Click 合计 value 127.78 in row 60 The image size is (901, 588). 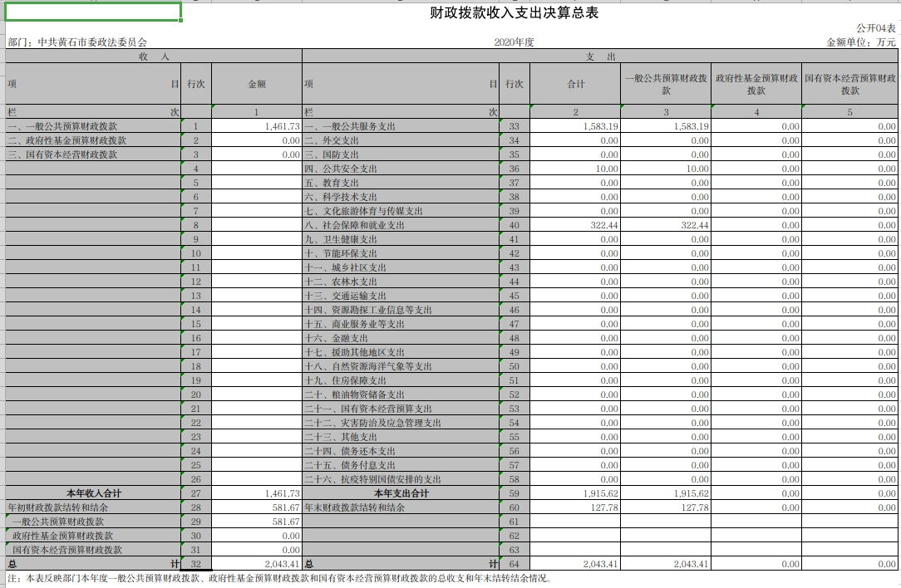click(x=575, y=507)
